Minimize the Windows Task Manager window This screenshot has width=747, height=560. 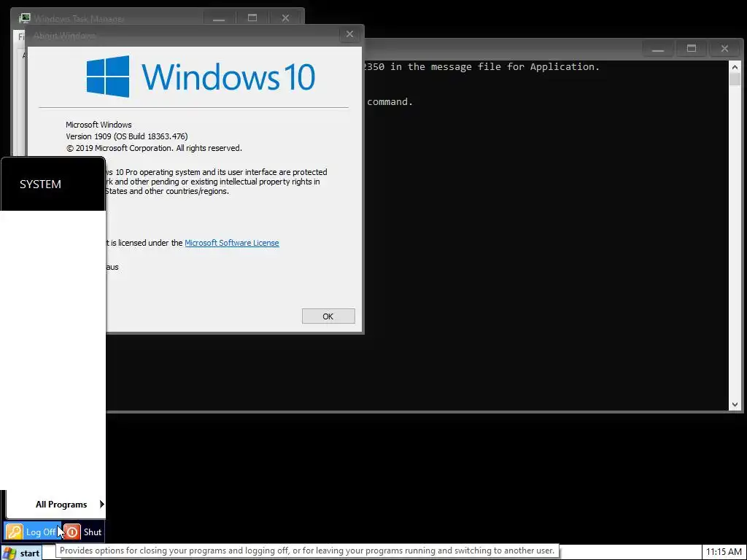(x=219, y=18)
